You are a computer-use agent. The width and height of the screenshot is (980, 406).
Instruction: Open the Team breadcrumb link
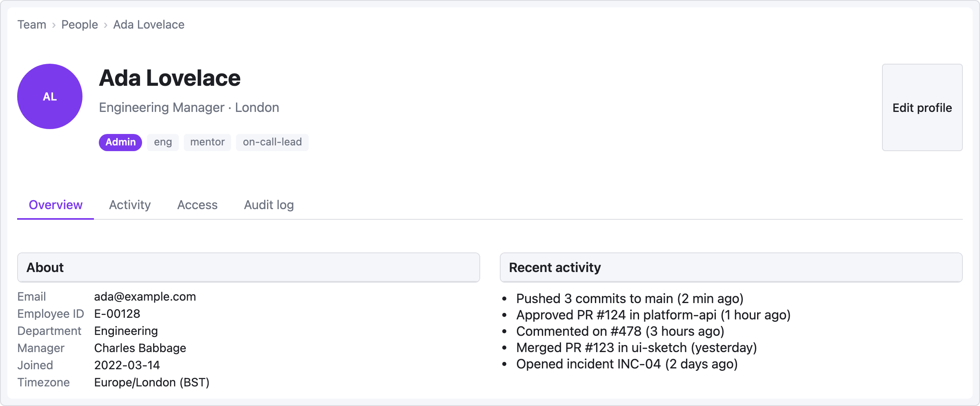tap(32, 25)
